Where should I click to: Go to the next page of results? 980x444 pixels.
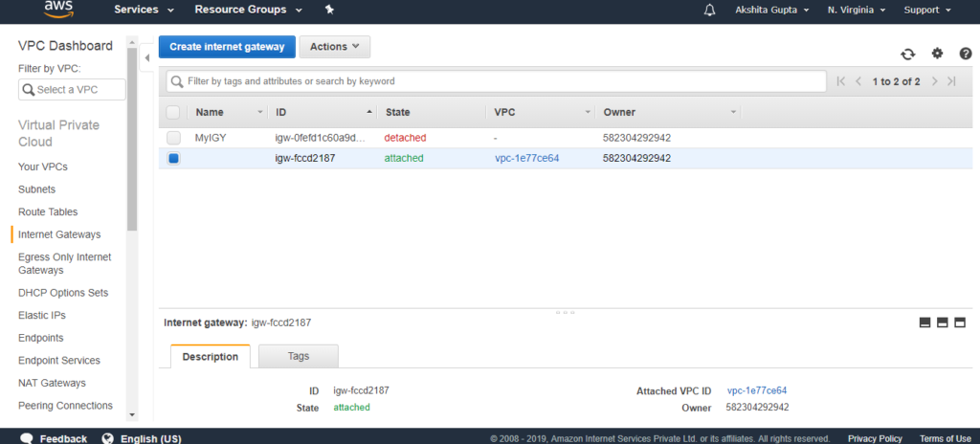point(934,81)
